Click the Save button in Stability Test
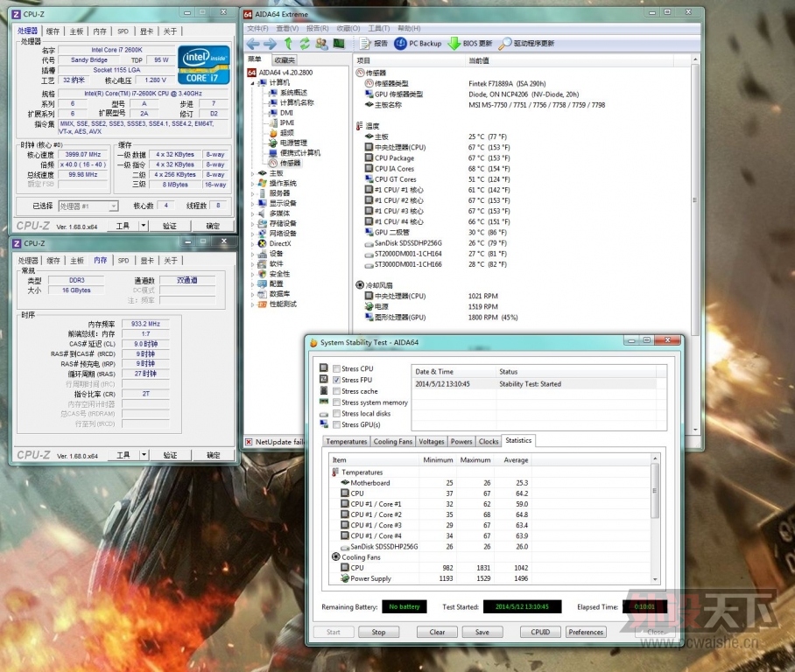The height and width of the screenshot is (672, 795). click(x=482, y=632)
